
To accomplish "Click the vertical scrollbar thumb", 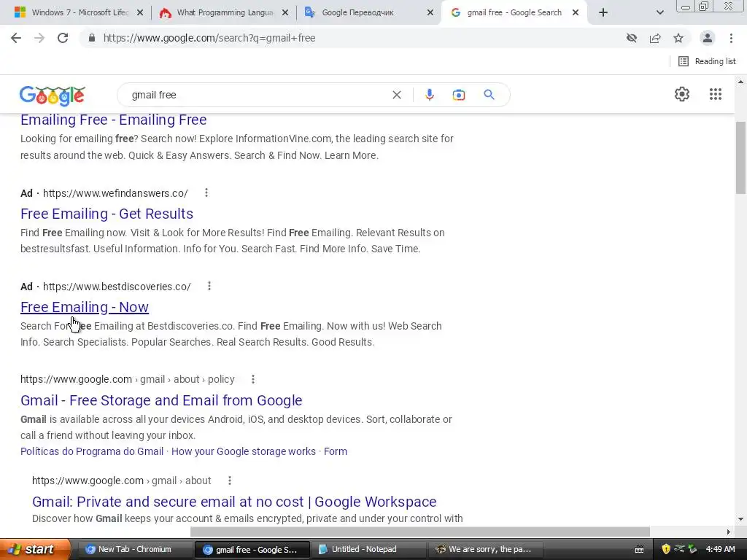I will [x=740, y=158].
